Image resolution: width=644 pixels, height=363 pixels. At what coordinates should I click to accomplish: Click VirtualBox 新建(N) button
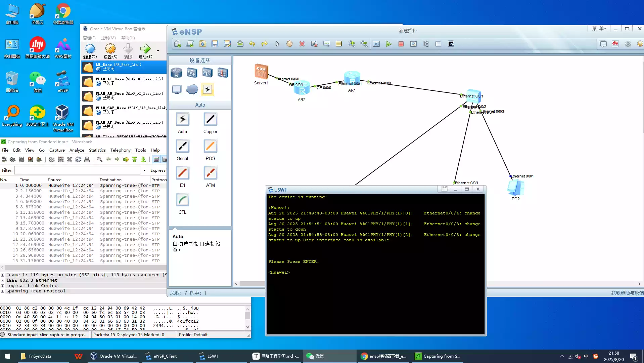pos(90,51)
